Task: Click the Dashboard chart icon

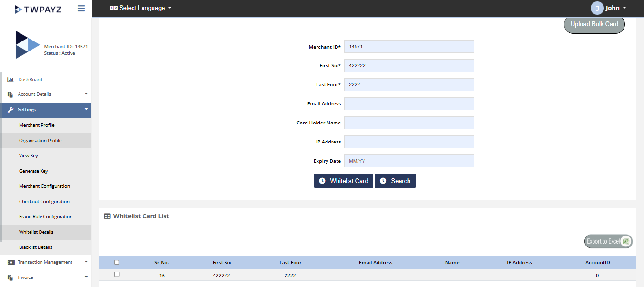Action: pos(10,80)
